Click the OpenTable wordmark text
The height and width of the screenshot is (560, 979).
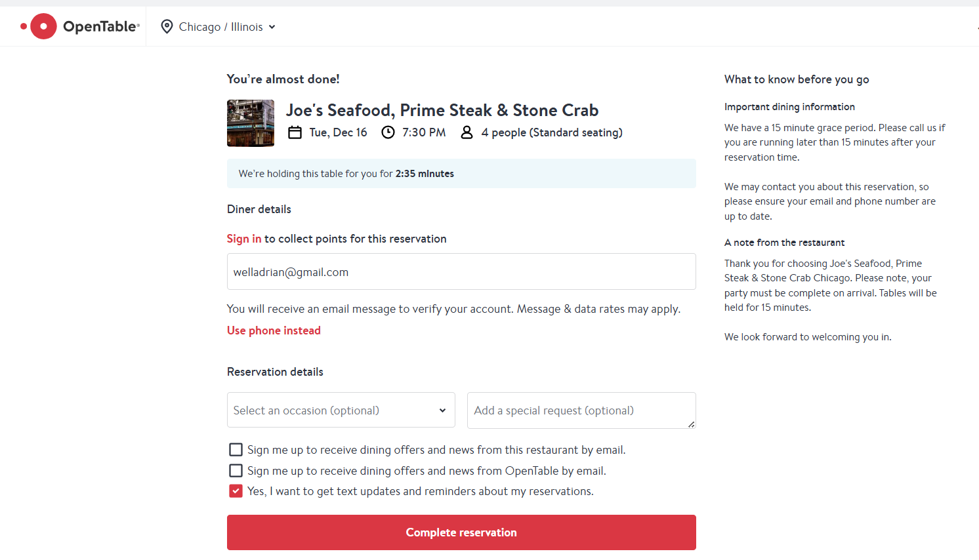(x=101, y=27)
